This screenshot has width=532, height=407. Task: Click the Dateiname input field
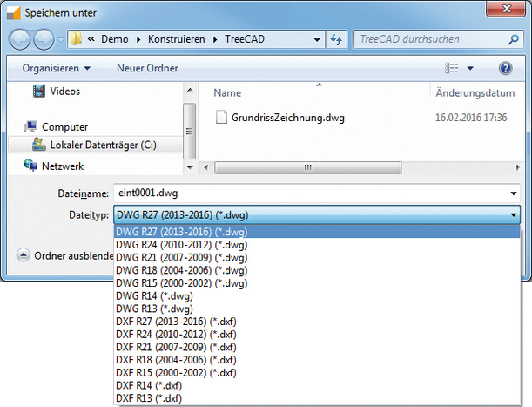coord(311,193)
